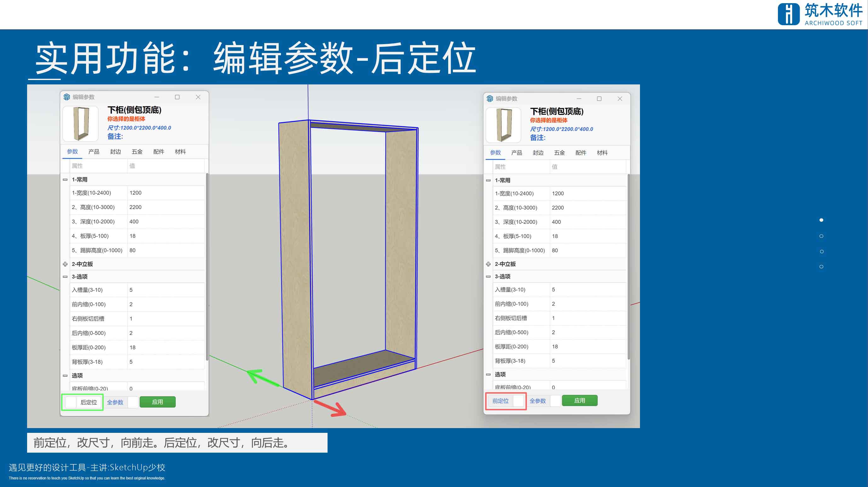Open the 材料 tab in right dialog
The image size is (868, 487).
click(x=603, y=153)
